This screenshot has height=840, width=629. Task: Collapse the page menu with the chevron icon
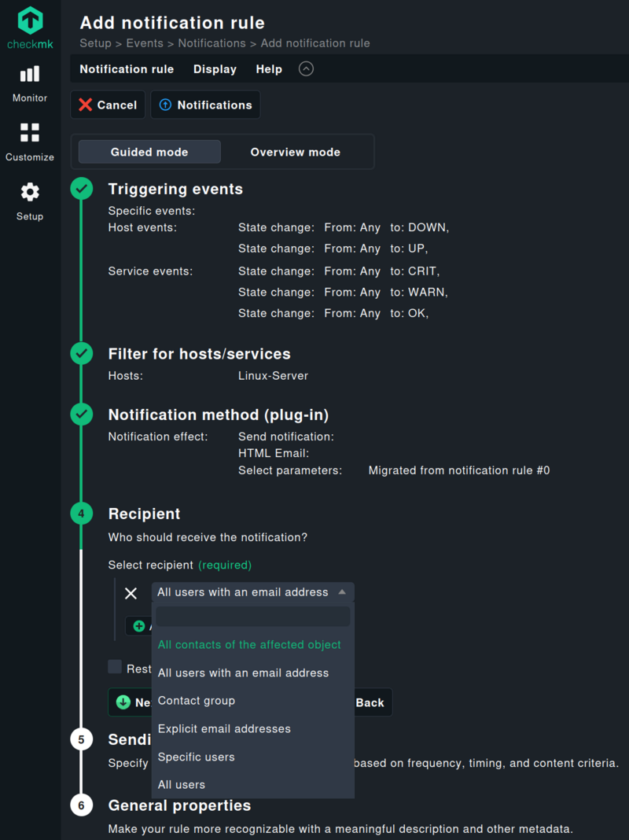306,68
